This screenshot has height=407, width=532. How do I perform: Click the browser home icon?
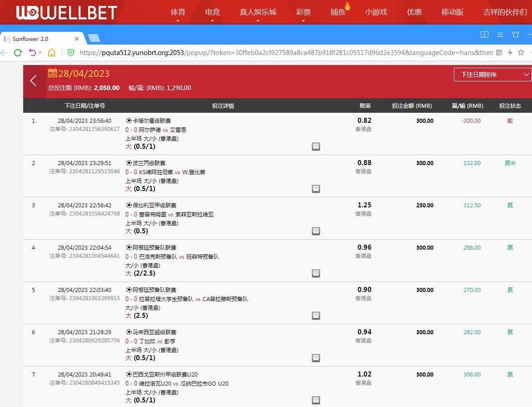point(52,53)
